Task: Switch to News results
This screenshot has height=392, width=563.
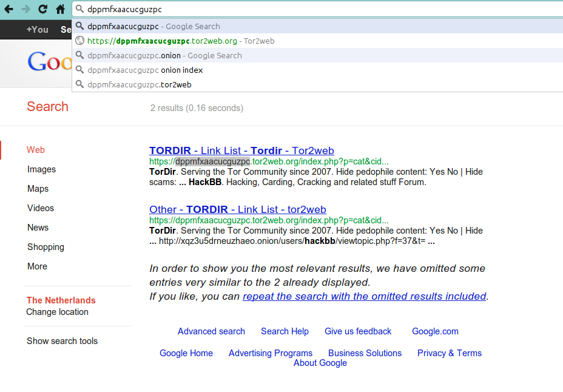Action: point(38,227)
